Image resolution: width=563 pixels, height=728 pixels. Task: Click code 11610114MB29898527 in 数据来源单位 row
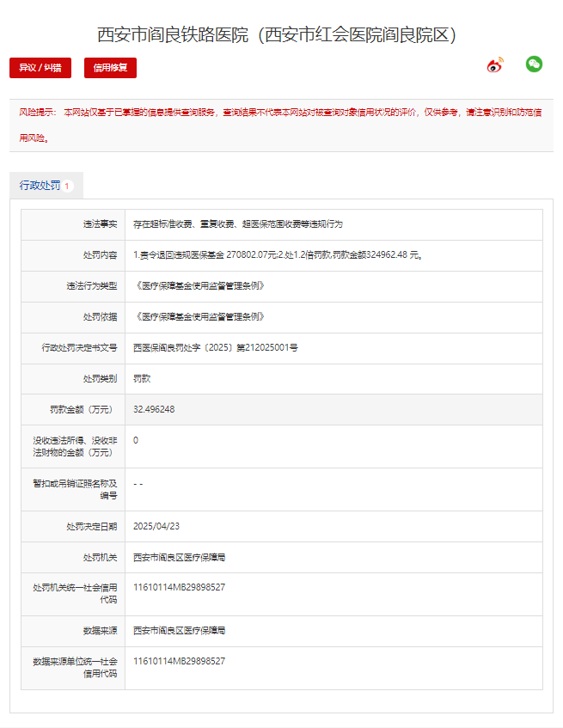179,662
